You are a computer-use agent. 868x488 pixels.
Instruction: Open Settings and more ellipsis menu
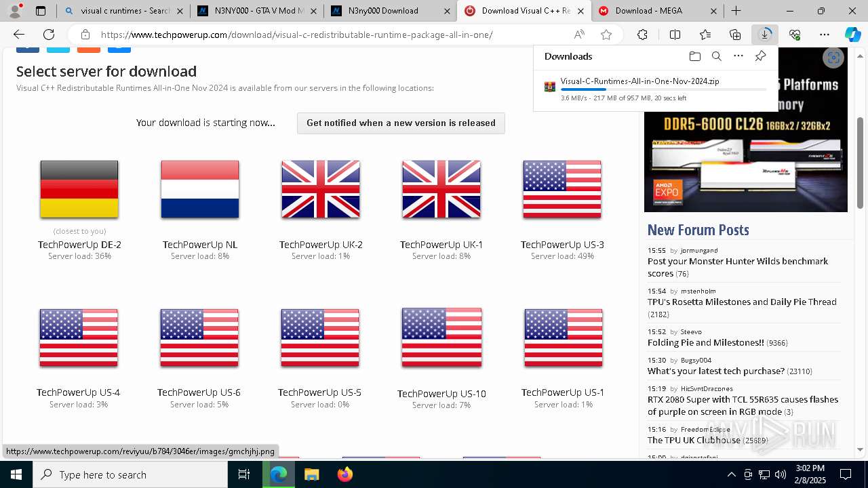coord(825,35)
